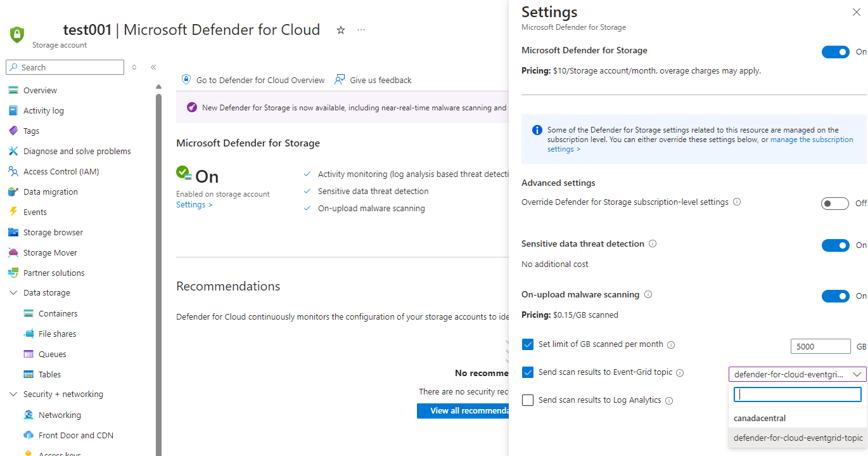
Task: Click the Overview icon in sidebar
Action: [13, 90]
